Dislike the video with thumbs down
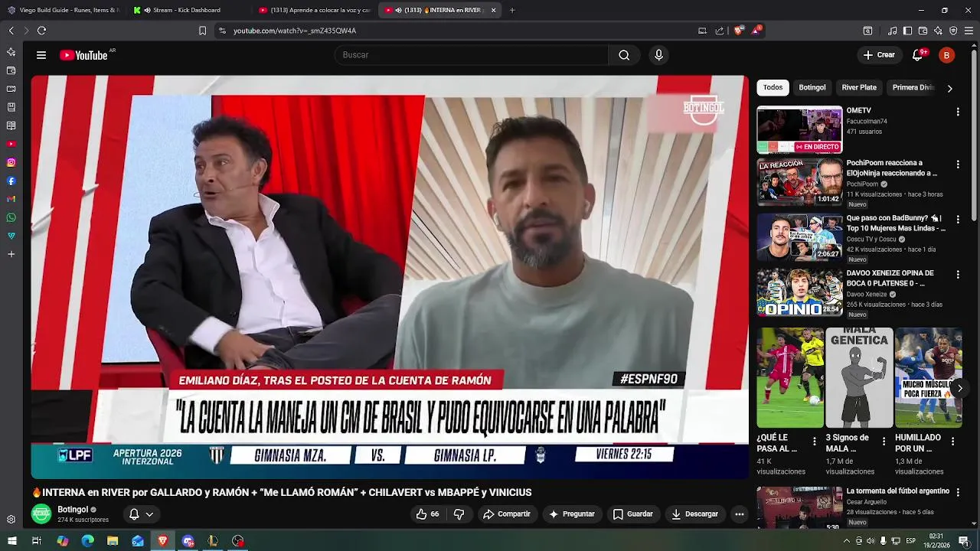Screen dimensions: 980x551 coord(459,514)
